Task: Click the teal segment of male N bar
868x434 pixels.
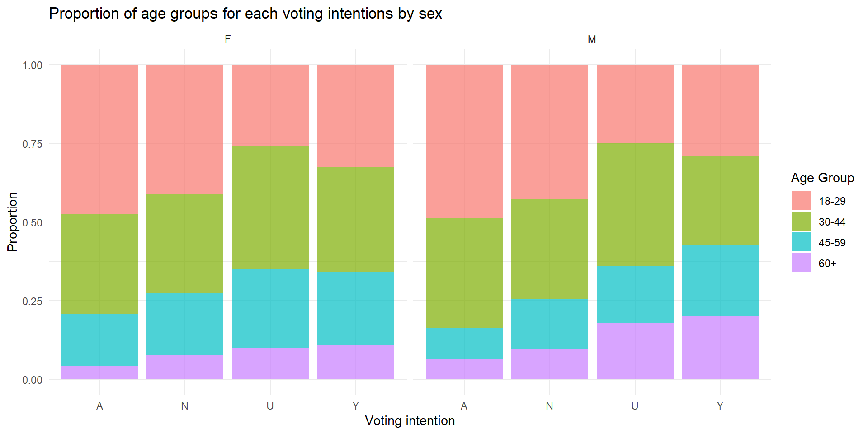Action: [x=549, y=324]
